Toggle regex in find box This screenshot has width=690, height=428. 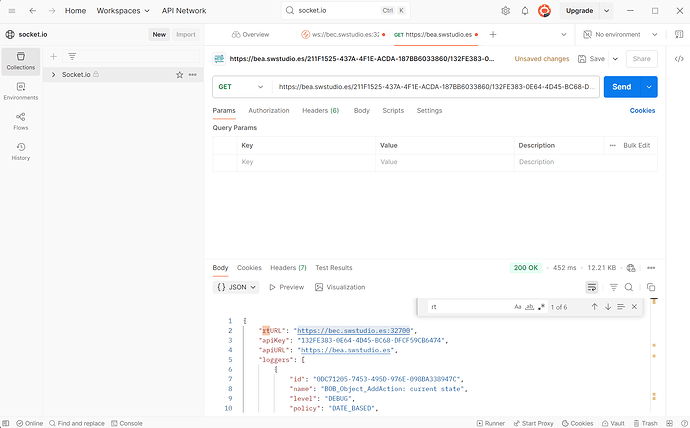point(541,307)
